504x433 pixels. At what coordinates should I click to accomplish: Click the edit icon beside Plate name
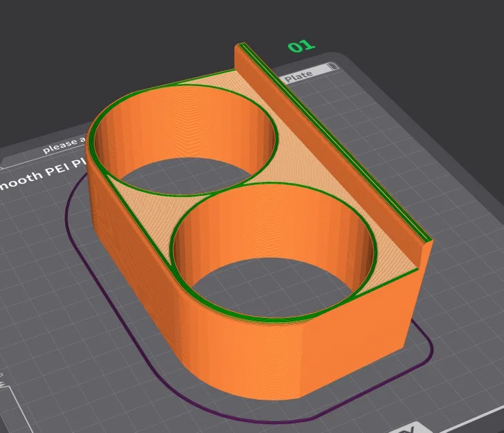point(333,67)
